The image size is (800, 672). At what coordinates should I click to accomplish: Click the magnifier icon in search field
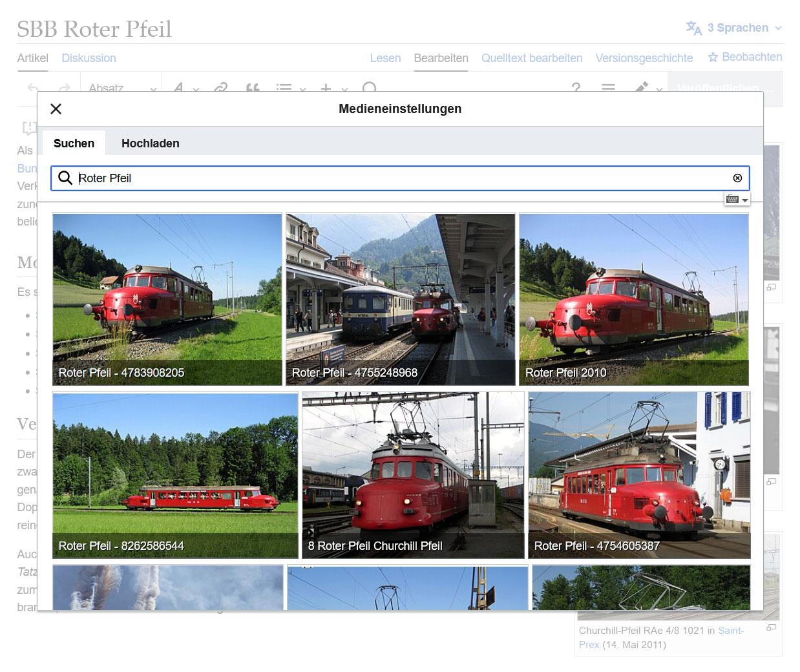[65, 178]
